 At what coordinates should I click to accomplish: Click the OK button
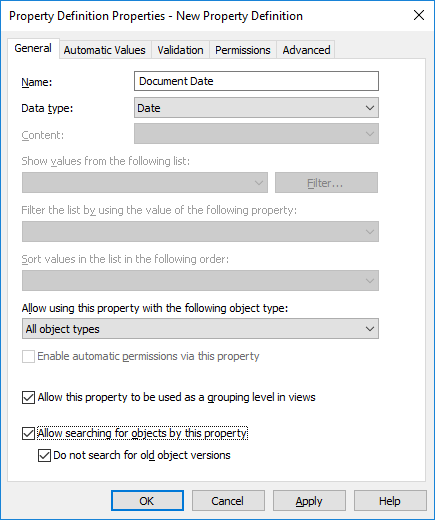147,501
